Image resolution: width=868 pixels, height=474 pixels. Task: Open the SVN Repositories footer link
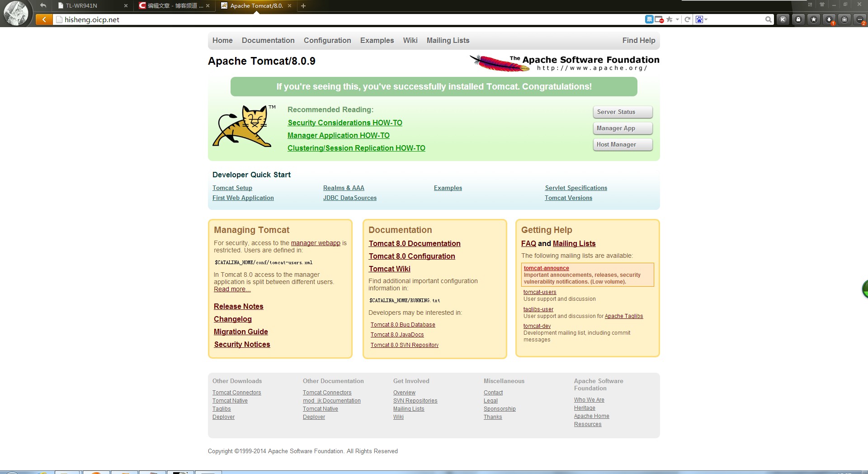coord(415,401)
